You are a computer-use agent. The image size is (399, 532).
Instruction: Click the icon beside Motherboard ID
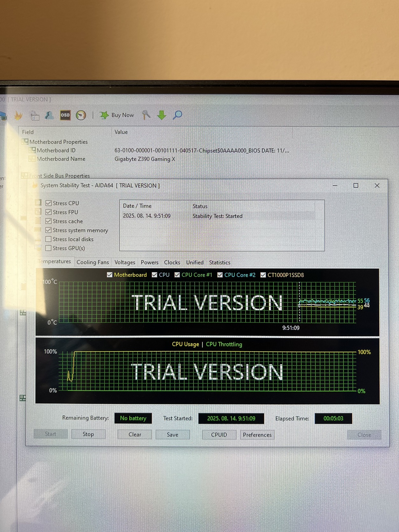(32, 150)
